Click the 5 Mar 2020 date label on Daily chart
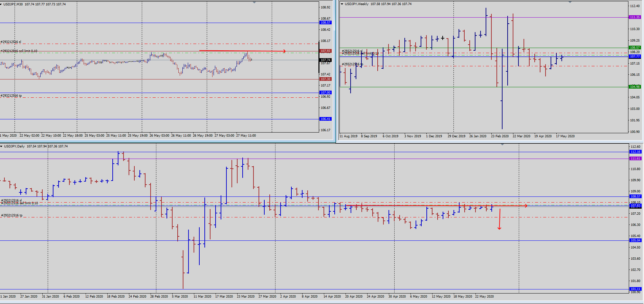 pos(180,297)
